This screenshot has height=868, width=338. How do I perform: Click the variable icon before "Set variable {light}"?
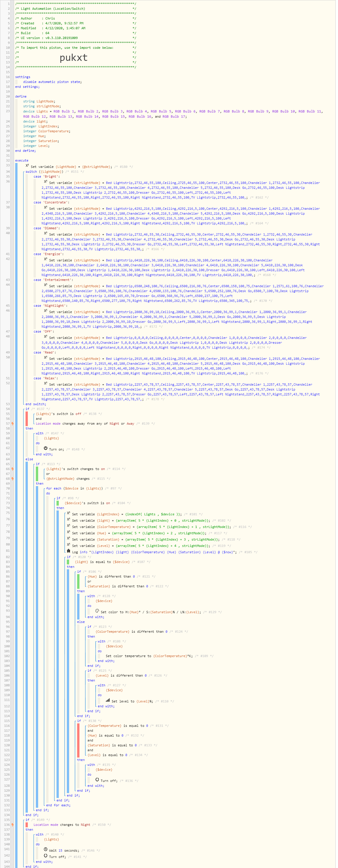click(68, 519)
